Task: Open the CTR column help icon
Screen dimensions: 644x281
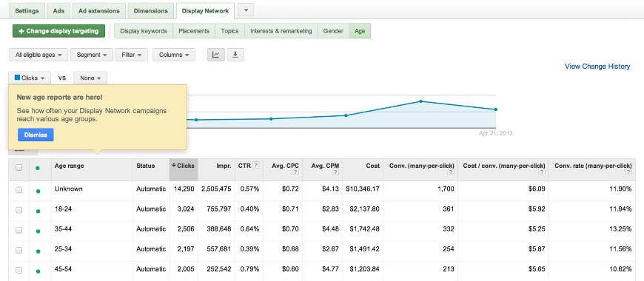Action: pyautogui.click(x=256, y=166)
